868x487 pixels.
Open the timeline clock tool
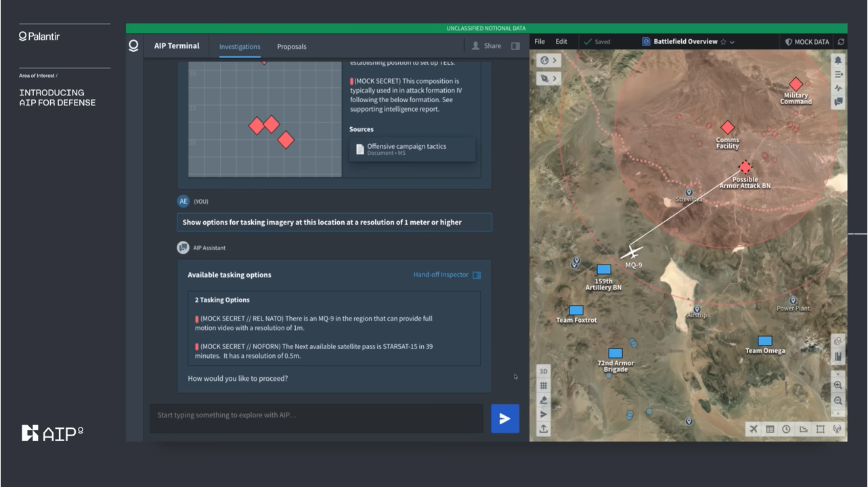pos(786,429)
